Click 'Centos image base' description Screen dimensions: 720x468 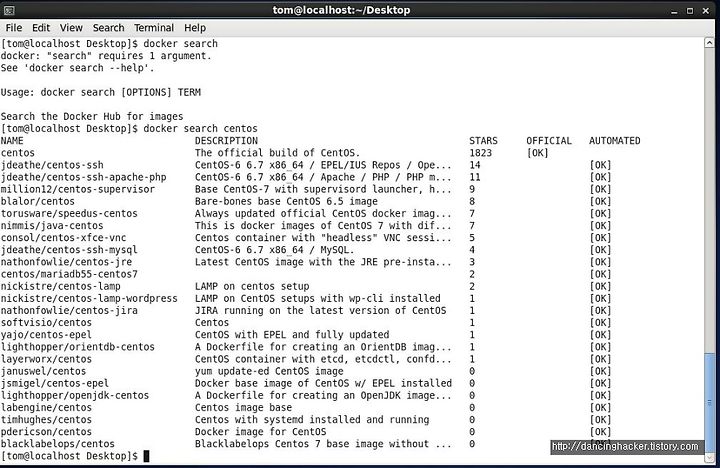coord(243,408)
